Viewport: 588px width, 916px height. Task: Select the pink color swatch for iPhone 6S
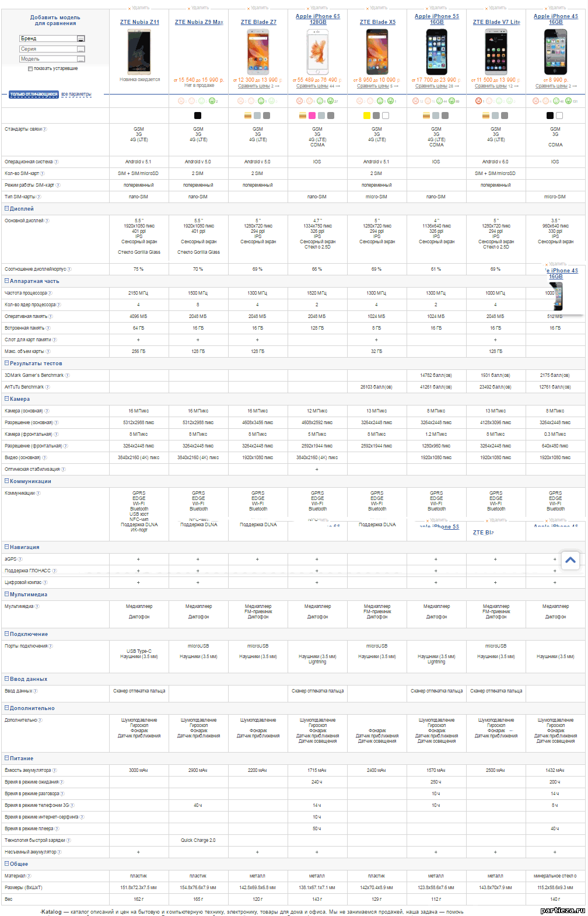(x=312, y=116)
